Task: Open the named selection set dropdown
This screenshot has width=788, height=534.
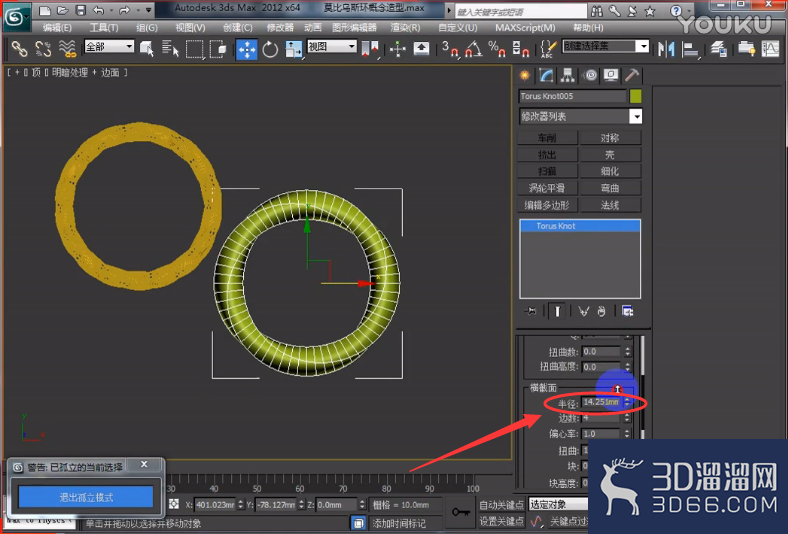Action: tap(606, 46)
